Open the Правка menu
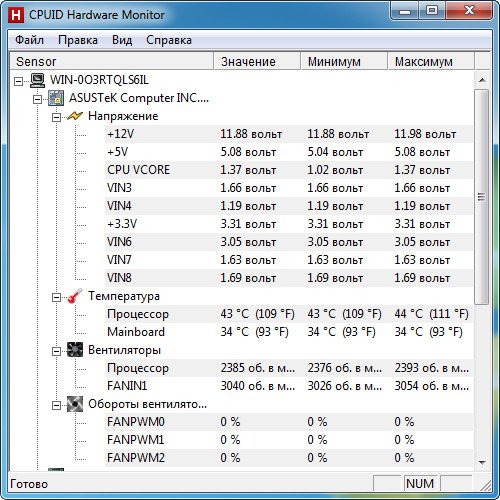 (x=78, y=40)
